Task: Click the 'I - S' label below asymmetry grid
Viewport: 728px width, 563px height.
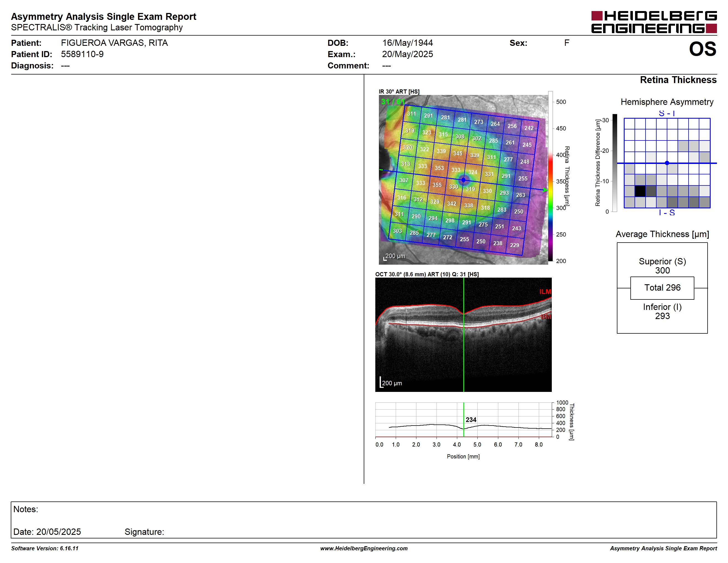Action: point(667,213)
